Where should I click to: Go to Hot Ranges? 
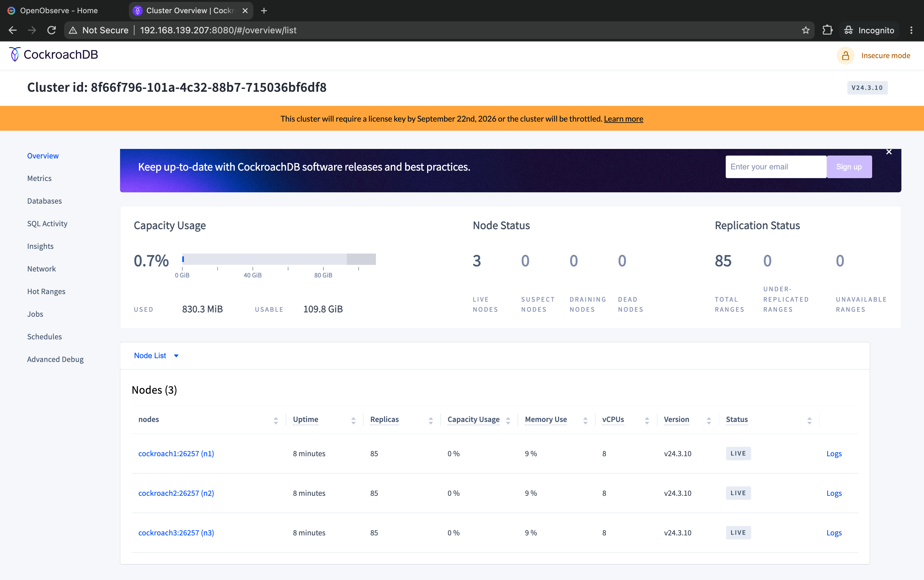pyautogui.click(x=46, y=292)
